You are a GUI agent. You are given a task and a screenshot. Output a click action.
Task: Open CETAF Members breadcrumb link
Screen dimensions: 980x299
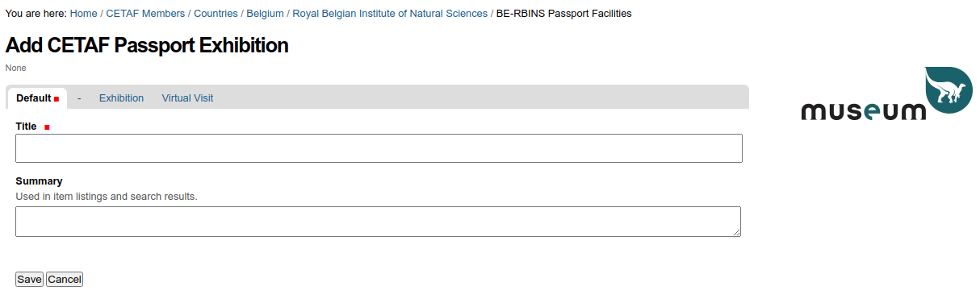point(145,14)
